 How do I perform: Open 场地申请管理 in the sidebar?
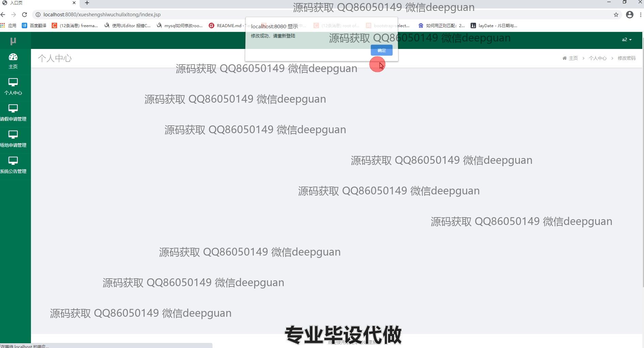click(x=13, y=139)
